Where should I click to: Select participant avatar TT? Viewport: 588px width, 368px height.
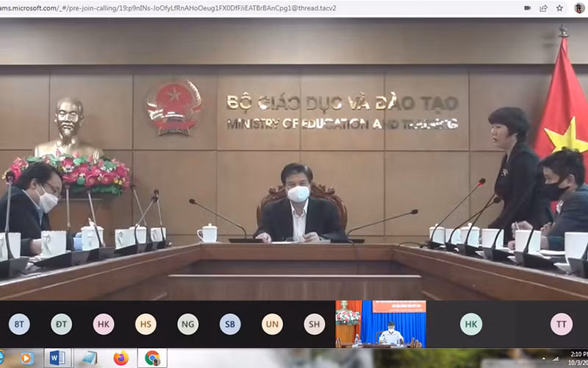[x=562, y=324]
